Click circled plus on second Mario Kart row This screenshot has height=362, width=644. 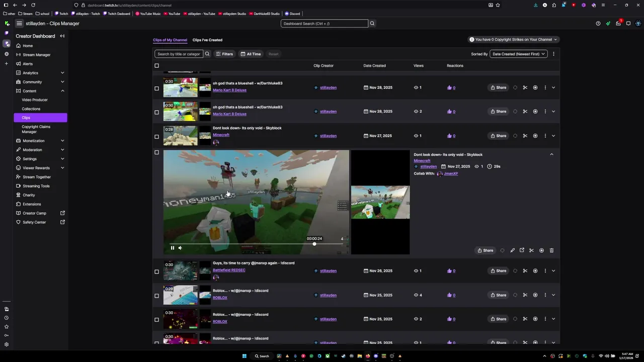pyautogui.click(x=535, y=112)
